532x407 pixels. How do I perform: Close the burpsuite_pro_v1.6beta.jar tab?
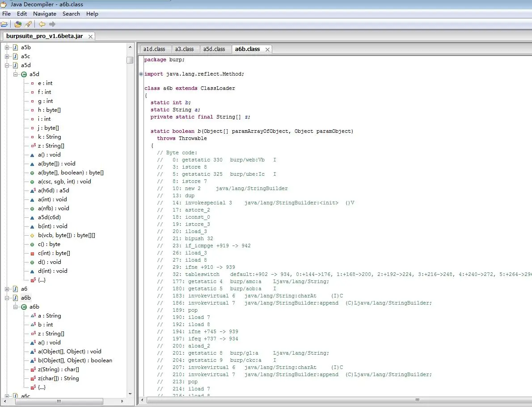pos(90,37)
